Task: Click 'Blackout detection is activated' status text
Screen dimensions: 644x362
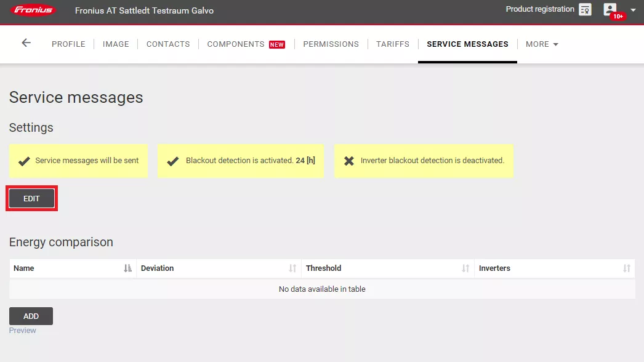Action: click(x=251, y=161)
